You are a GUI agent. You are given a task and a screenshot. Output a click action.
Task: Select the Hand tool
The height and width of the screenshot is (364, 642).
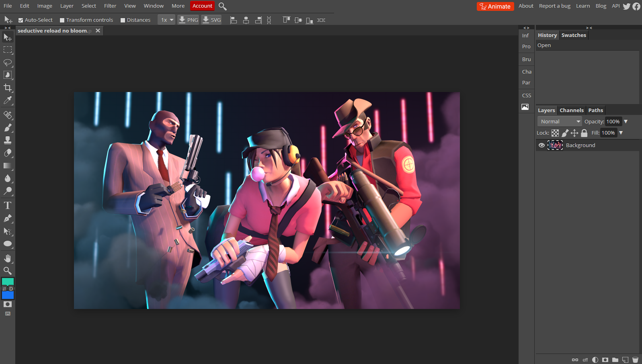(8, 258)
